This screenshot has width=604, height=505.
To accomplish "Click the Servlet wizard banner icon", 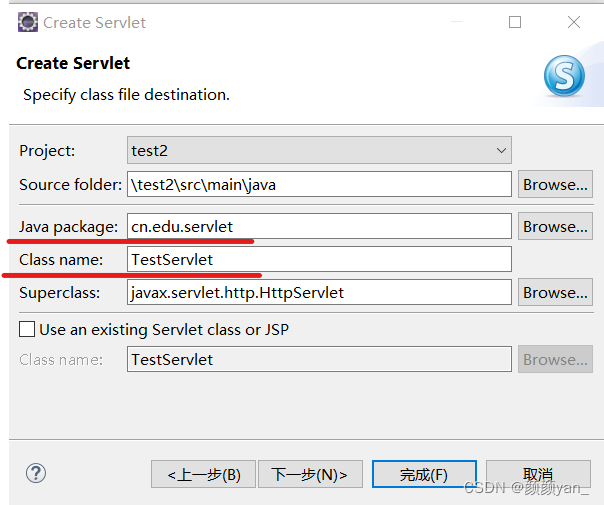I will click(x=563, y=76).
